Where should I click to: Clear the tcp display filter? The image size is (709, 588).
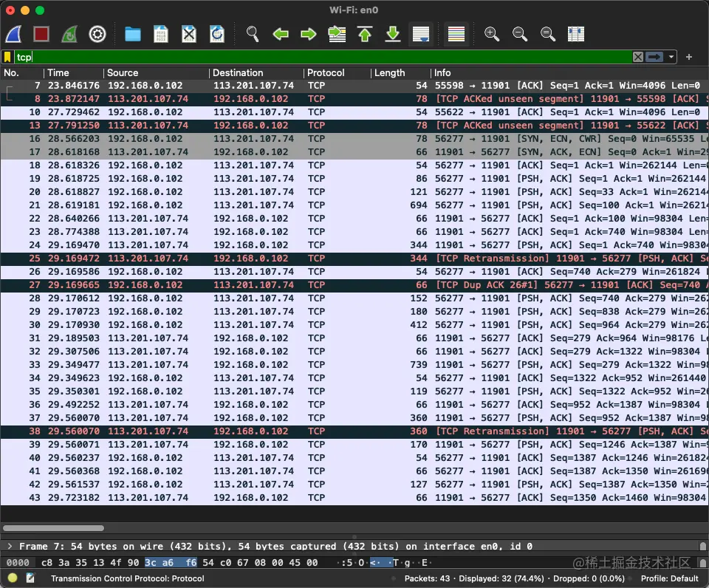(x=637, y=57)
